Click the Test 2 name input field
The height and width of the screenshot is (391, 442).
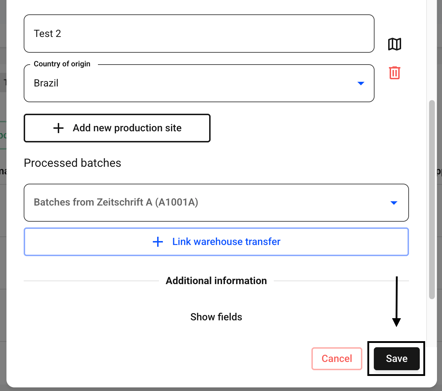[199, 33]
